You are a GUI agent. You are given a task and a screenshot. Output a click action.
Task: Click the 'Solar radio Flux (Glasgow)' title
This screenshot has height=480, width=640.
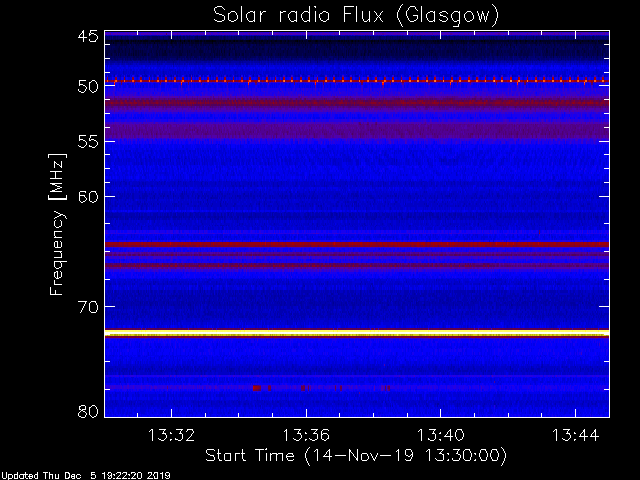(x=356, y=16)
